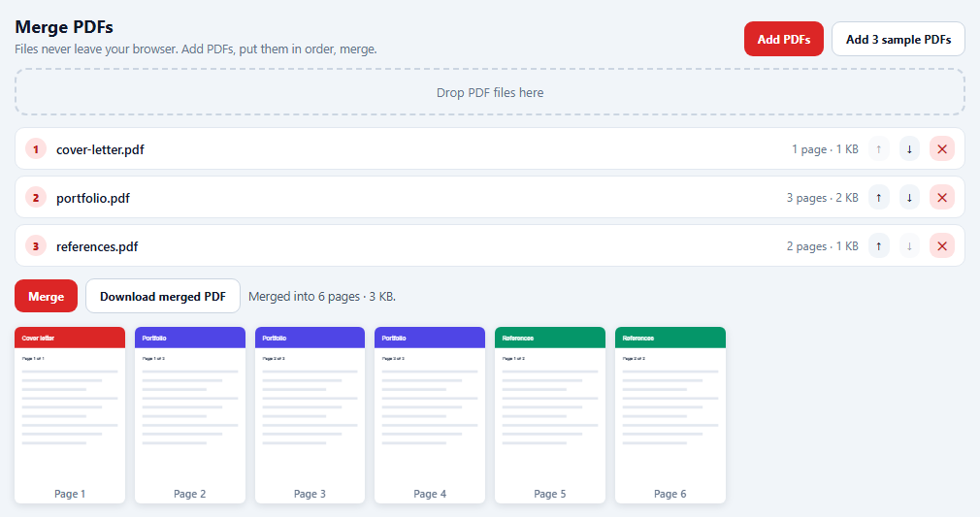The height and width of the screenshot is (517, 980).
Task: Open the Page 5 References thumbnail
Action: point(550,414)
